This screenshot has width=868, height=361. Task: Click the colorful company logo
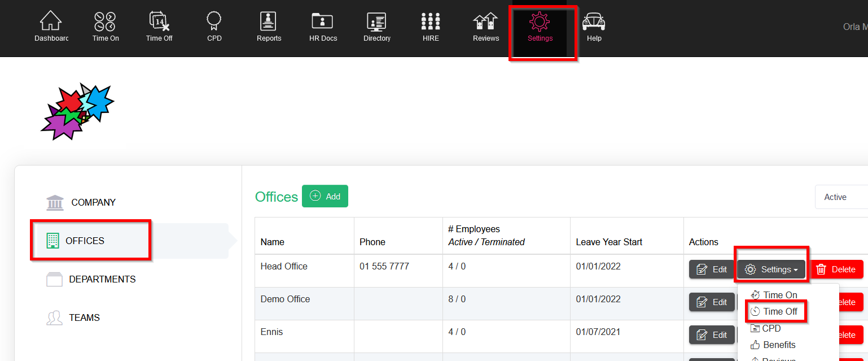pyautogui.click(x=77, y=112)
